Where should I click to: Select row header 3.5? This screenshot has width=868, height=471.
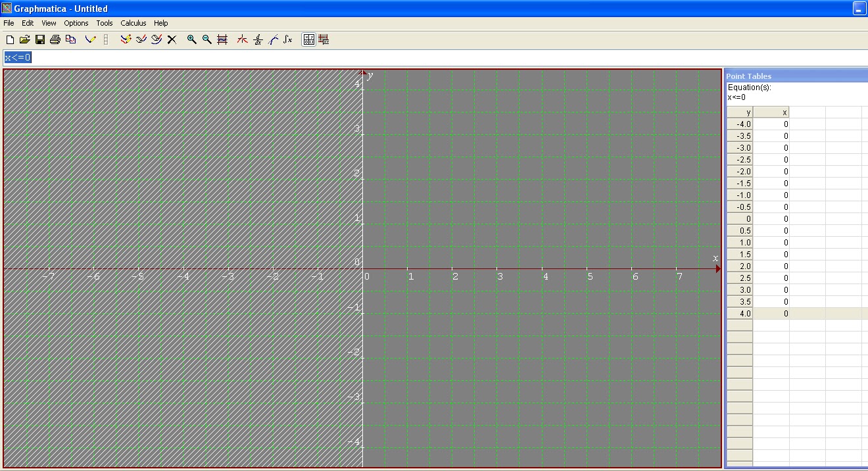point(740,302)
